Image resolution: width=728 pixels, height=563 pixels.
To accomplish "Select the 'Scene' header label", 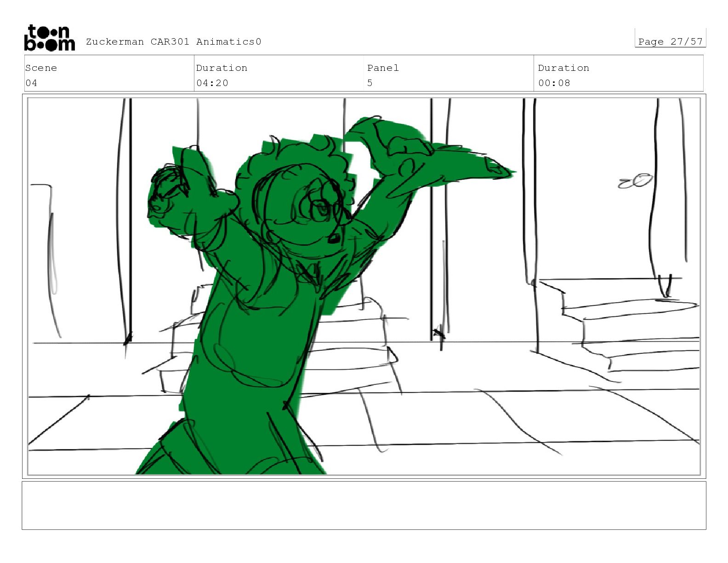I will click(x=41, y=68).
